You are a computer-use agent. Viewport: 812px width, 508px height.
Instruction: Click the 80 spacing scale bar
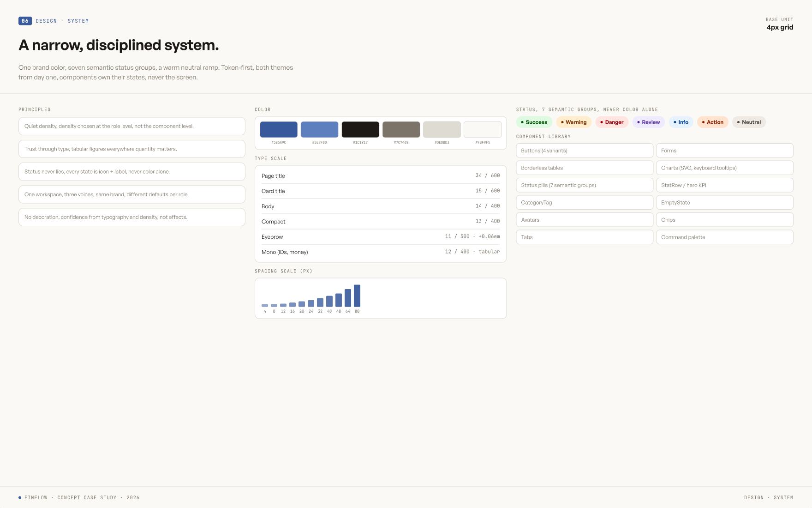pyautogui.click(x=357, y=296)
